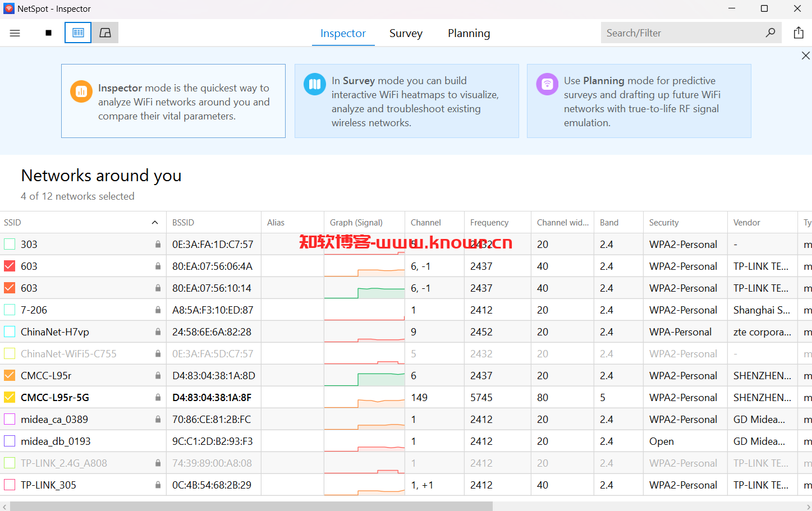
Task: Sort by Frequency column header
Action: coord(498,222)
